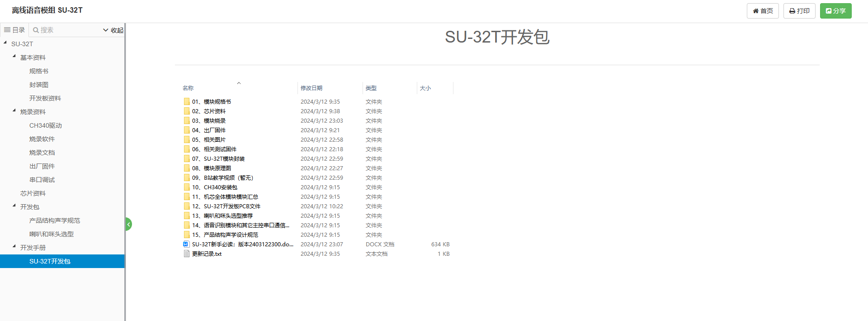Click the search magnifier icon
Screen dimensions: 868x321
coord(36,30)
